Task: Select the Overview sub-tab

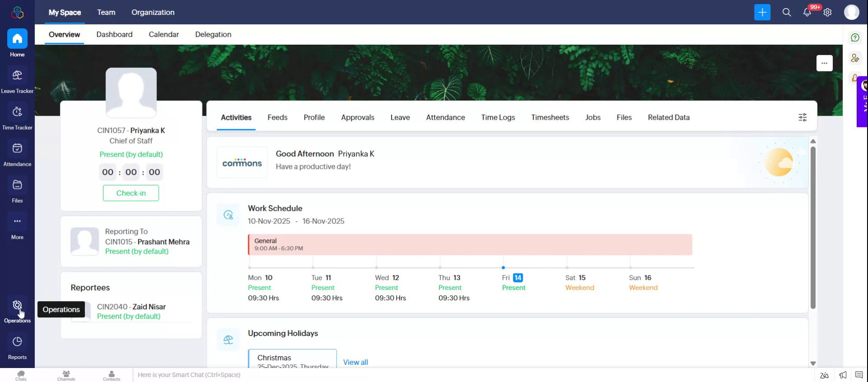Action: pyautogui.click(x=64, y=34)
